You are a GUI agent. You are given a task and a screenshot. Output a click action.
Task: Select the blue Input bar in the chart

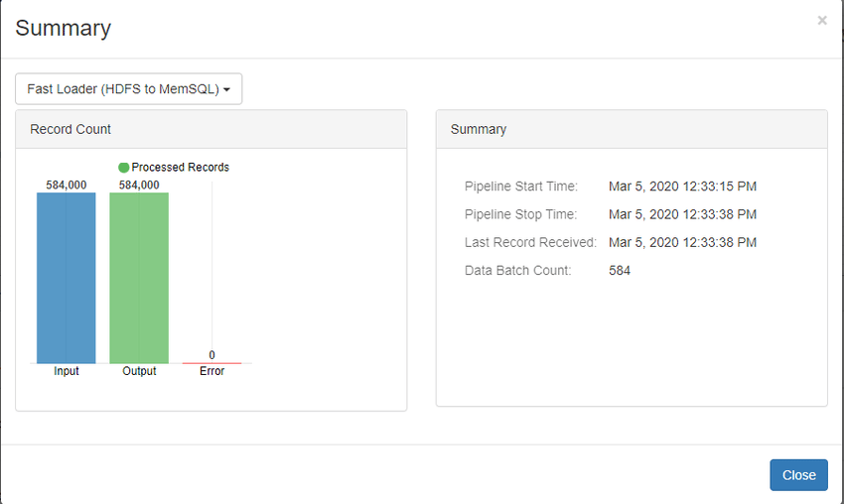point(67,278)
